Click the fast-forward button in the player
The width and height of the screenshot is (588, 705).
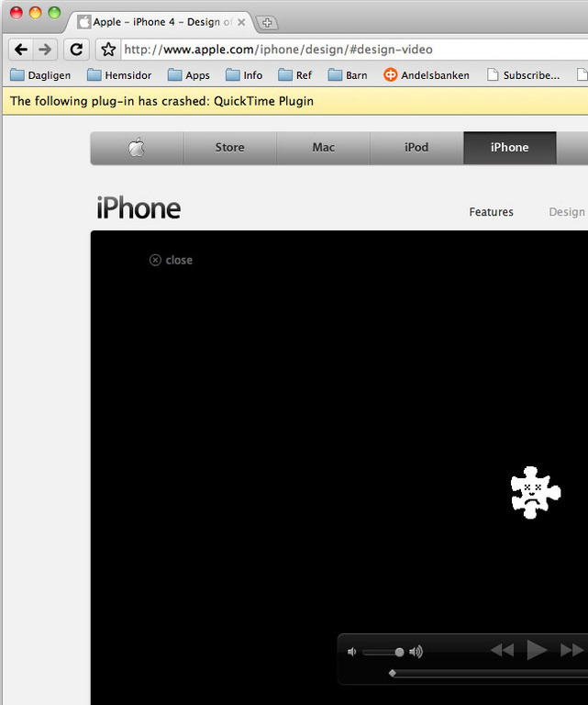571,651
